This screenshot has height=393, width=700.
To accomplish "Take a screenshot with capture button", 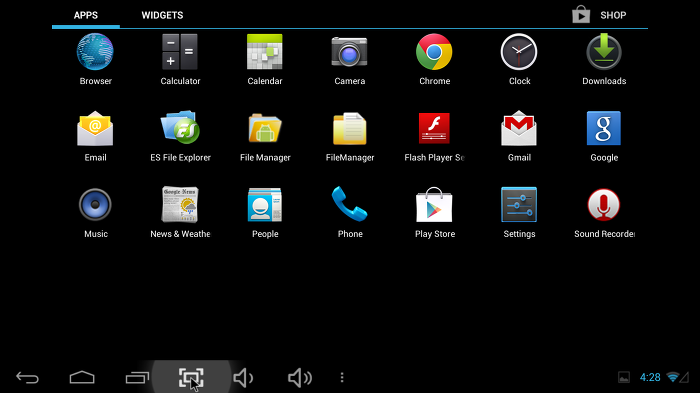I will (x=191, y=378).
